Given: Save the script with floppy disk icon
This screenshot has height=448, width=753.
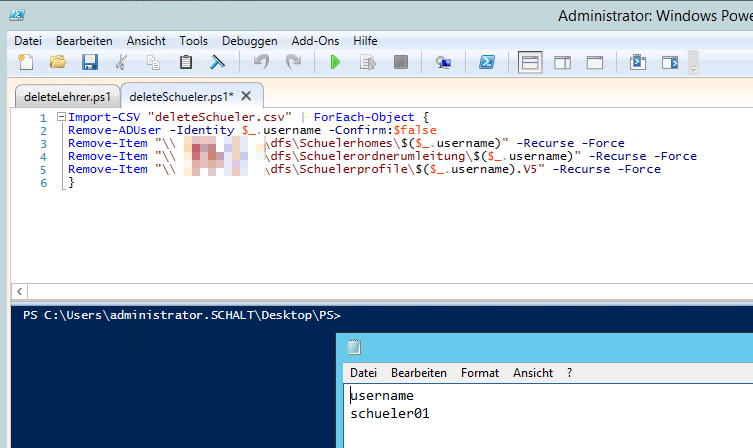Looking at the screenshot, I should [x=89, y=63].
